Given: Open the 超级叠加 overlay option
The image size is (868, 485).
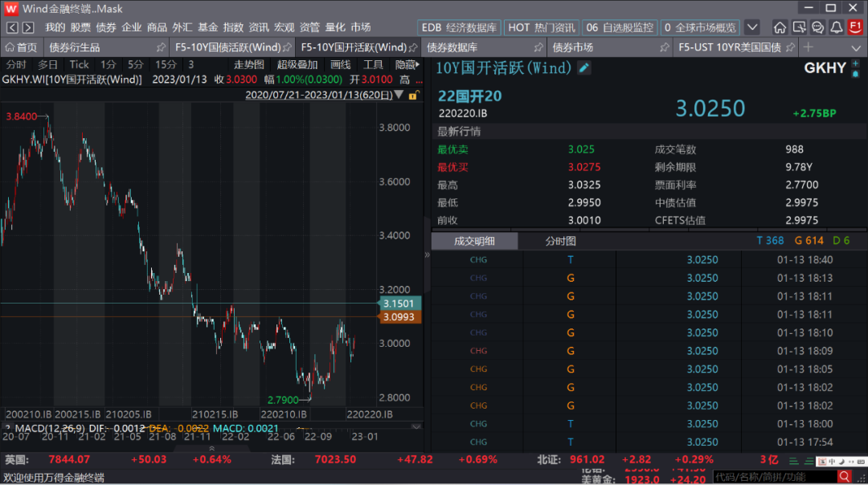Looking at the screenshot, I should click(297, 65).
